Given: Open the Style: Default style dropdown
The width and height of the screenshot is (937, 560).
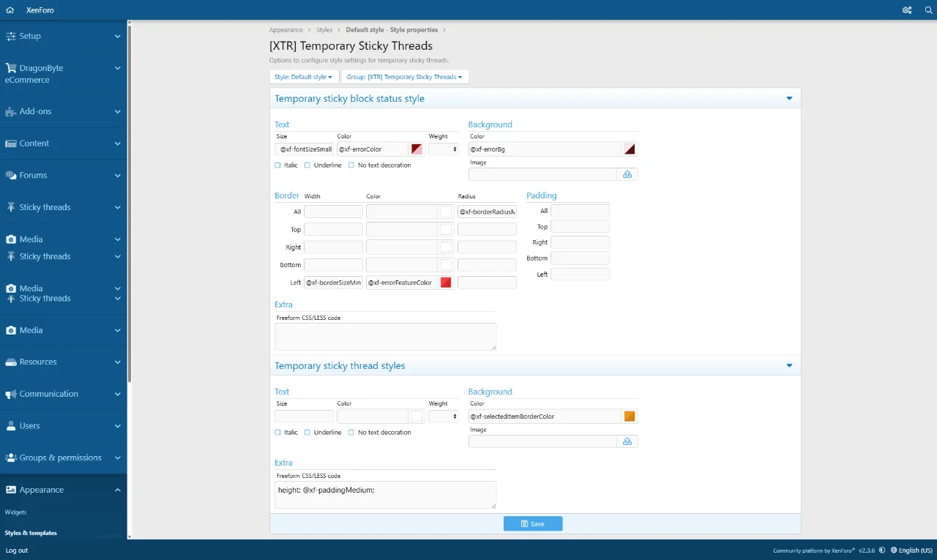Looking at the screenshot, I should (x=303, y=77).
